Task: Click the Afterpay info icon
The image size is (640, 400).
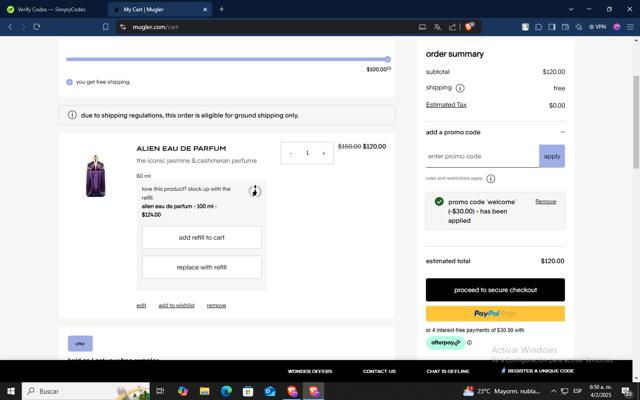Action: 469,342
